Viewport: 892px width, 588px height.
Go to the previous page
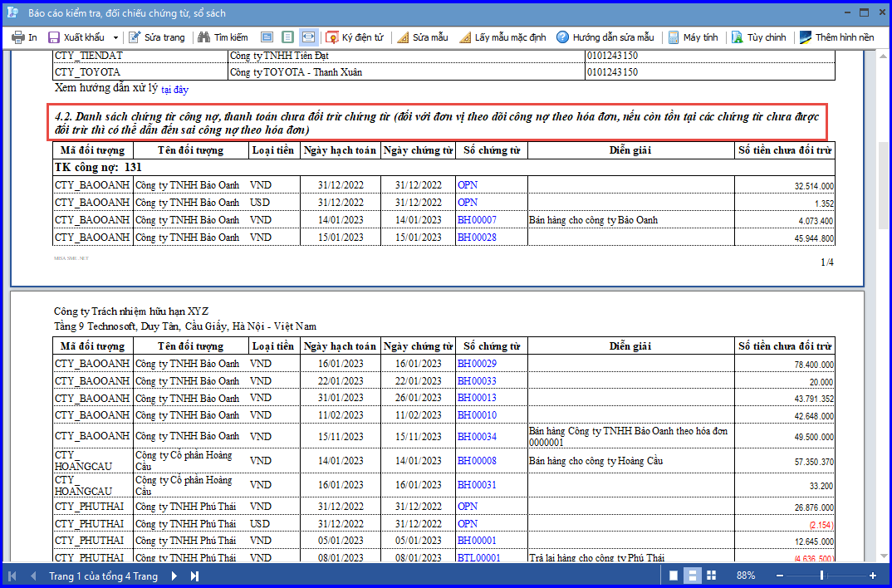(33, 576)
